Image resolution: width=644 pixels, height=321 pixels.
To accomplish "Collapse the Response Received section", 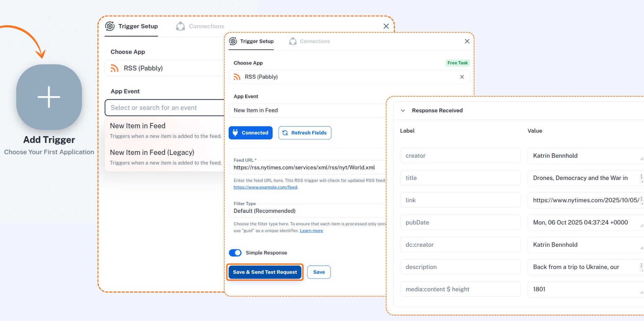I will pos(403,111).
